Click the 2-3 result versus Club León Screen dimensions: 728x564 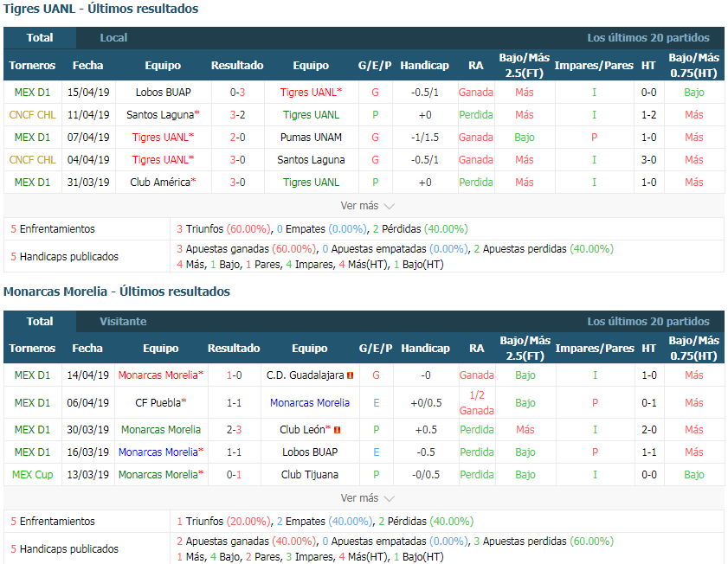234,430
